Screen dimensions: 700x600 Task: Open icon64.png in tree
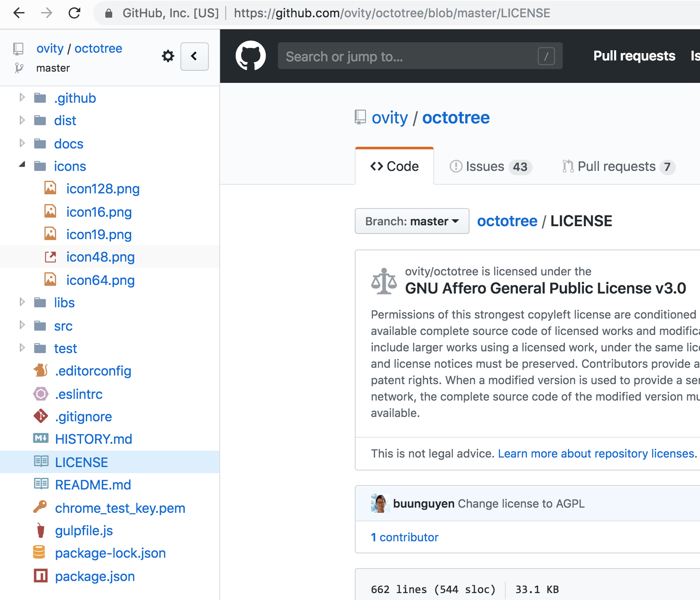point(101,280)
